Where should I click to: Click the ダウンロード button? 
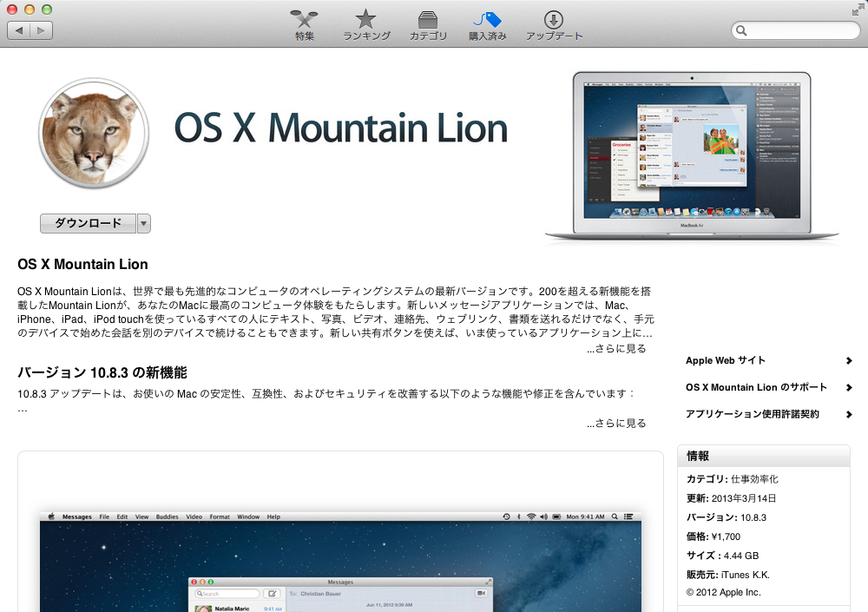click(88, 223)
